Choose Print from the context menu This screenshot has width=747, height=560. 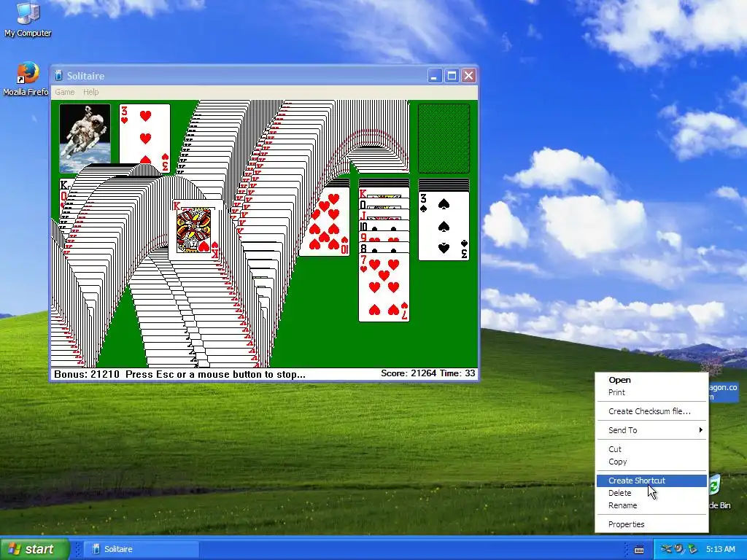point(651,392)
